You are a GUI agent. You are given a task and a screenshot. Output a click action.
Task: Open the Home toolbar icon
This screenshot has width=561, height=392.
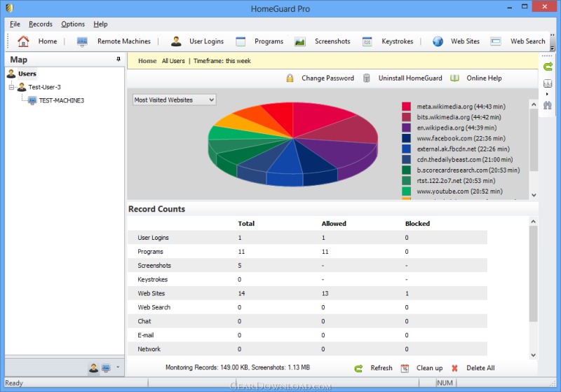click(24, 41)
